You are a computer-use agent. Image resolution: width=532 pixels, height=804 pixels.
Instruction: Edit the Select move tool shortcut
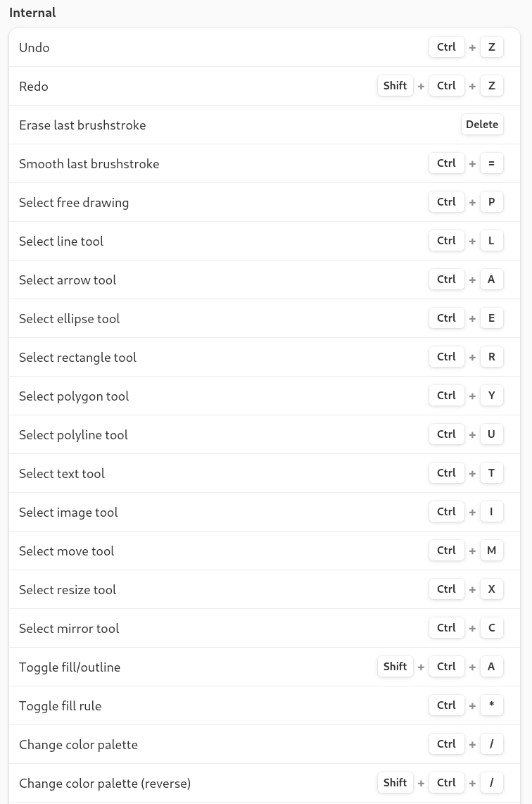coord(265,551)
